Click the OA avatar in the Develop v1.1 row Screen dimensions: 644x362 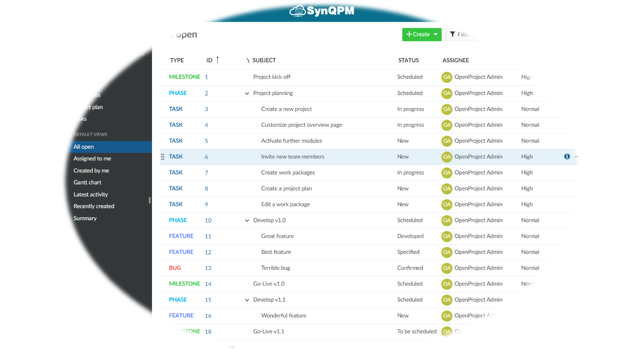[447, 300]
